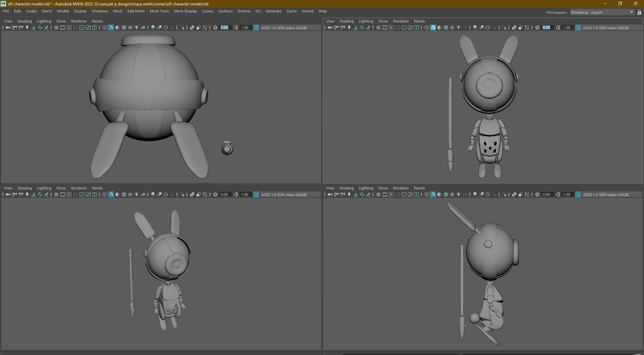Screen dimensions: 644x355
Task: Open the Arnold menu
Action: coord(308,11)
